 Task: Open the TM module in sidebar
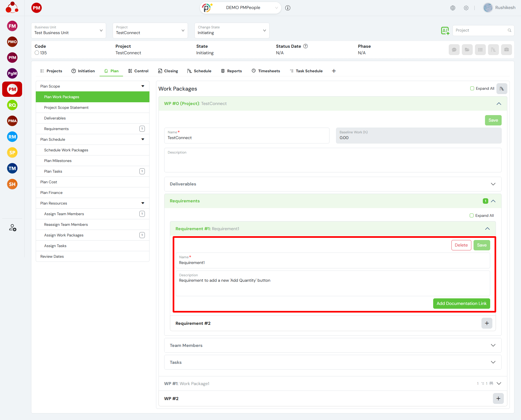12,168
